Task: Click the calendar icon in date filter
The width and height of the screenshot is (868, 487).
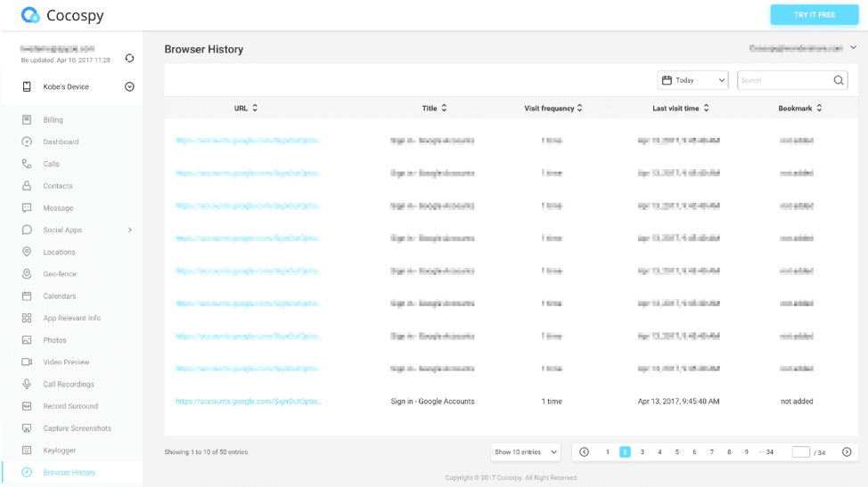Action: click(x=667, y=80)
